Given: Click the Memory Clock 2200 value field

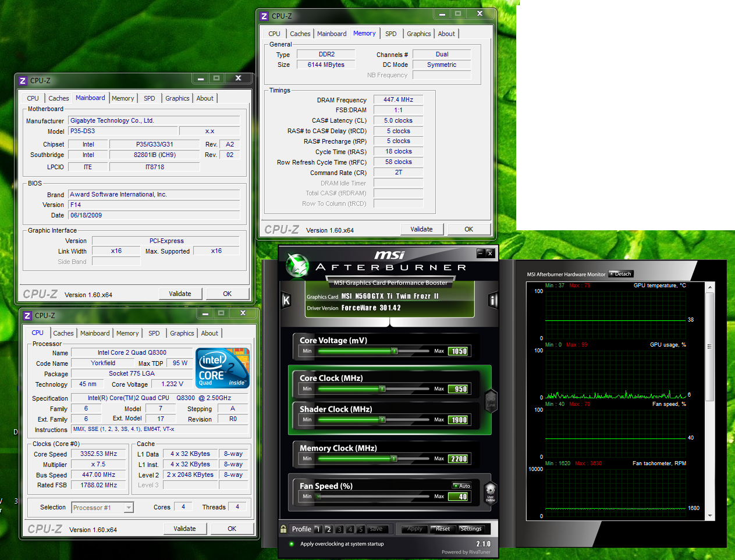Looking at the screenshot, I should click(459, 459).
